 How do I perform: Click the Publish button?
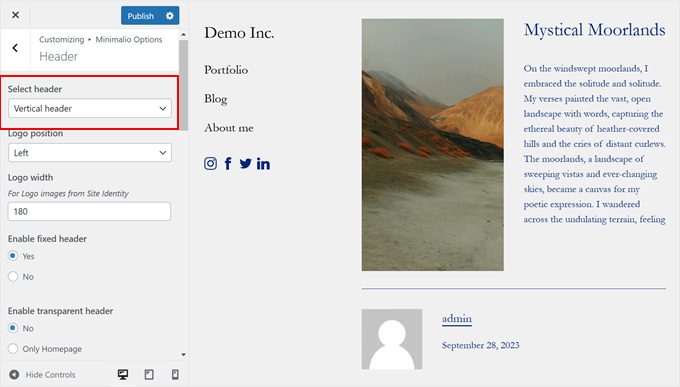point(141,16)
